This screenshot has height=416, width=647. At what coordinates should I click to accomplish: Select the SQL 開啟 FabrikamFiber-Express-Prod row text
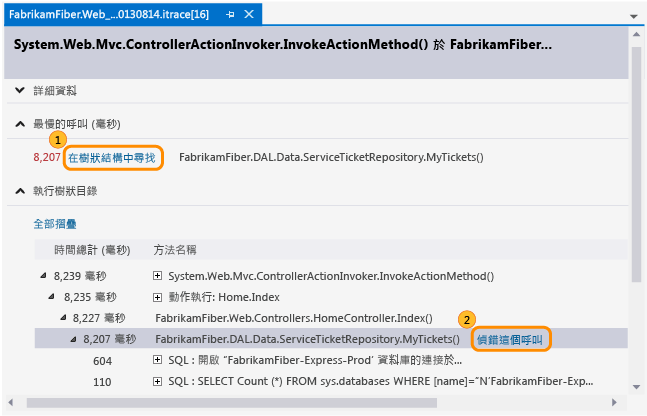[x=315, y=360]
